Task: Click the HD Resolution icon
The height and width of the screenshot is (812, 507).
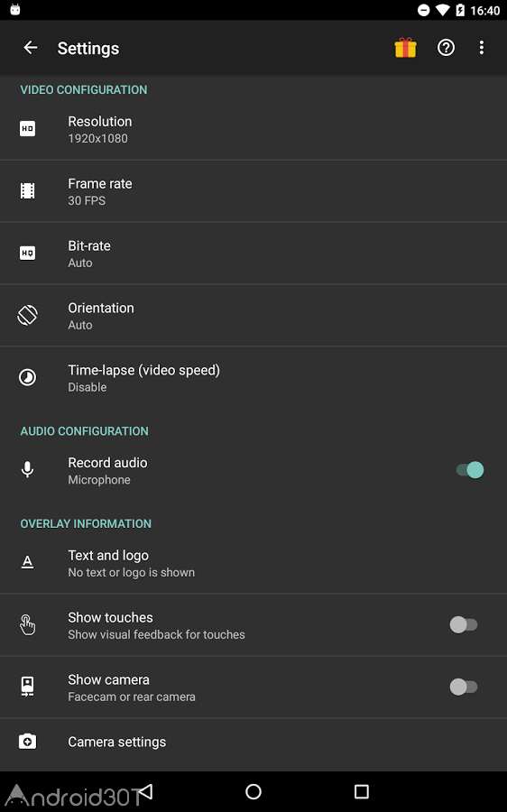Action: 27,128
